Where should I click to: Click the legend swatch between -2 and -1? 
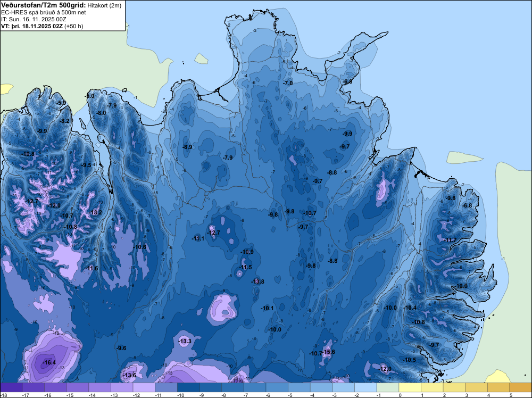pos(366,387)
